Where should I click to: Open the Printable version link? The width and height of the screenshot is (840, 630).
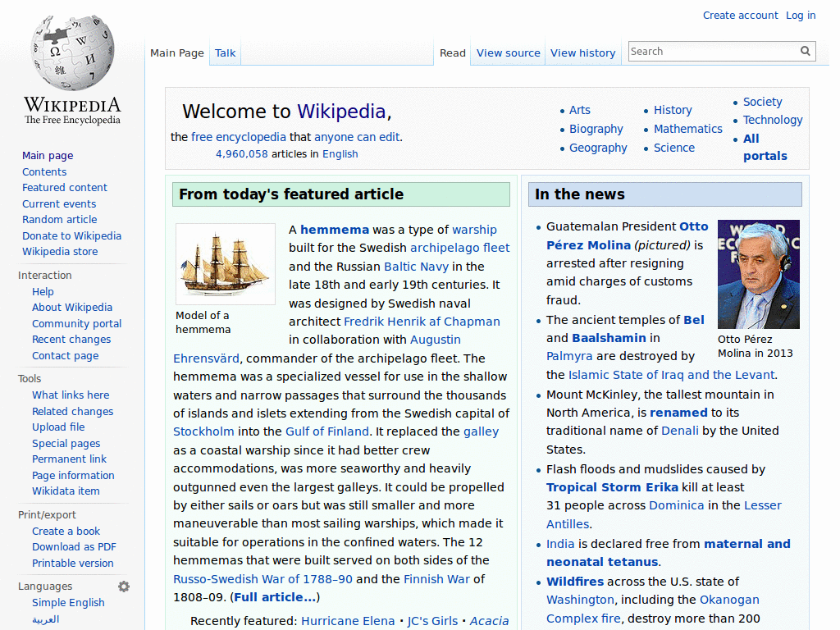pyautogui.click(x=73, y=563)
